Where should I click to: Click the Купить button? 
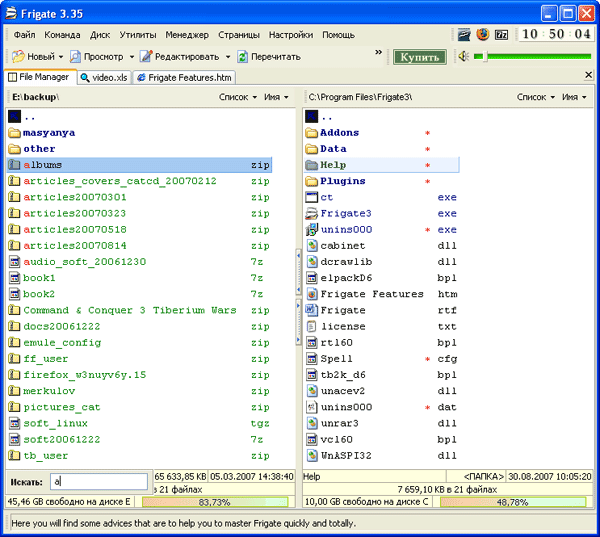coord(419,57)
